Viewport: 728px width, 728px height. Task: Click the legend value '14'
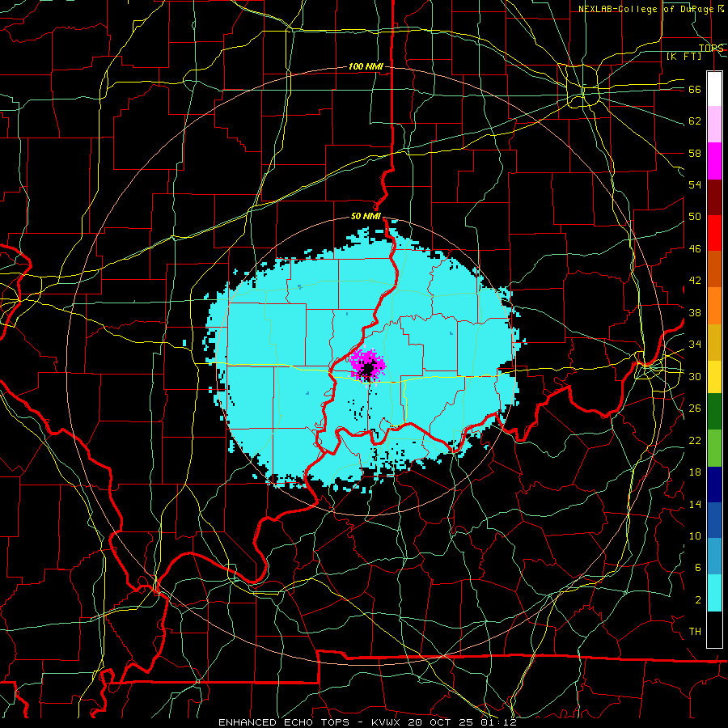coord(695,504)
